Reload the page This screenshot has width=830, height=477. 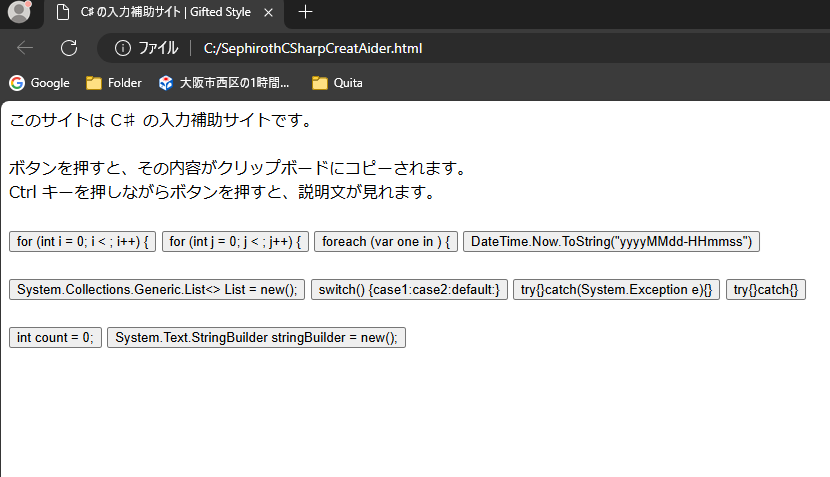69,48
